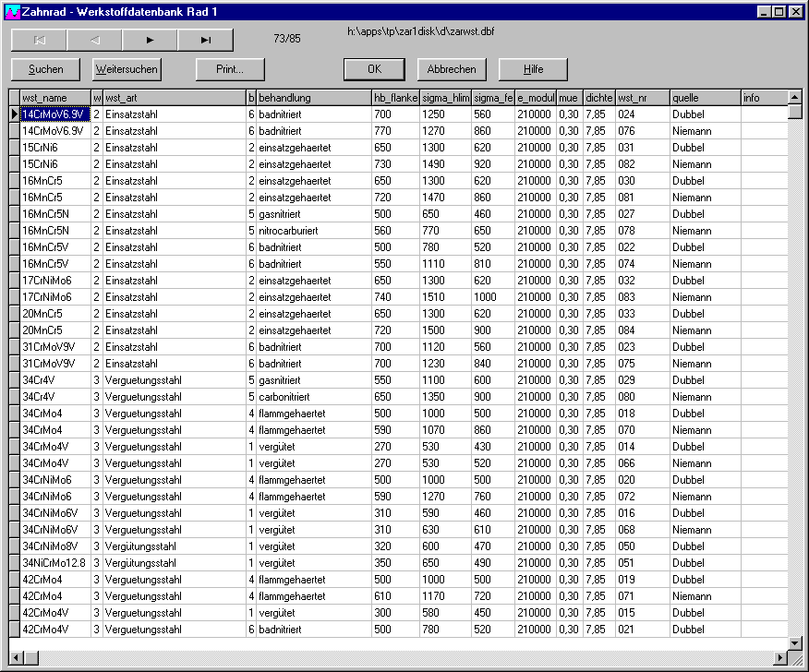809x672 pixels.
Task: Click current-row indicator arrow of first row
Action: click(15, 114)
